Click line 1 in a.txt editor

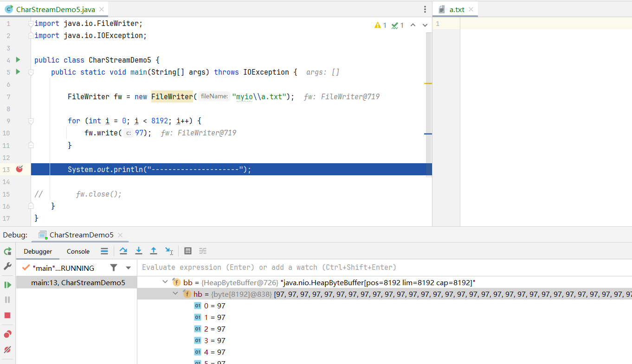click(x=546, y=23)
